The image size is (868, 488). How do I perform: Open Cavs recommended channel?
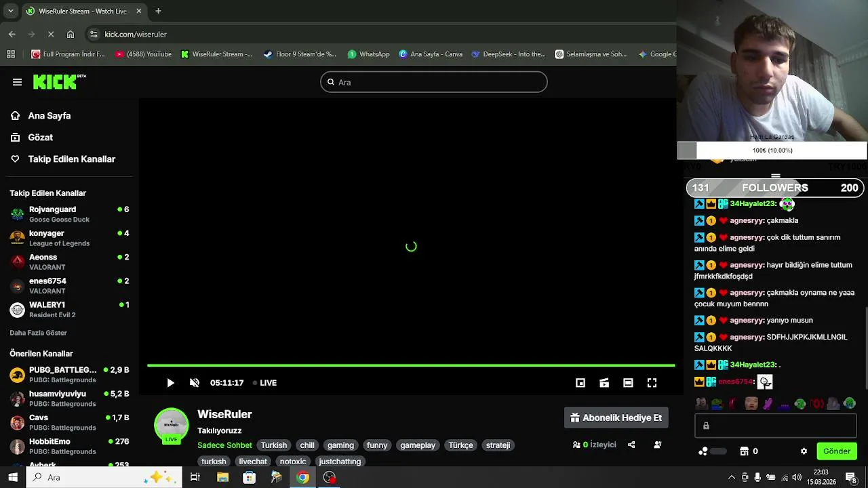click(x=69, y=422)
